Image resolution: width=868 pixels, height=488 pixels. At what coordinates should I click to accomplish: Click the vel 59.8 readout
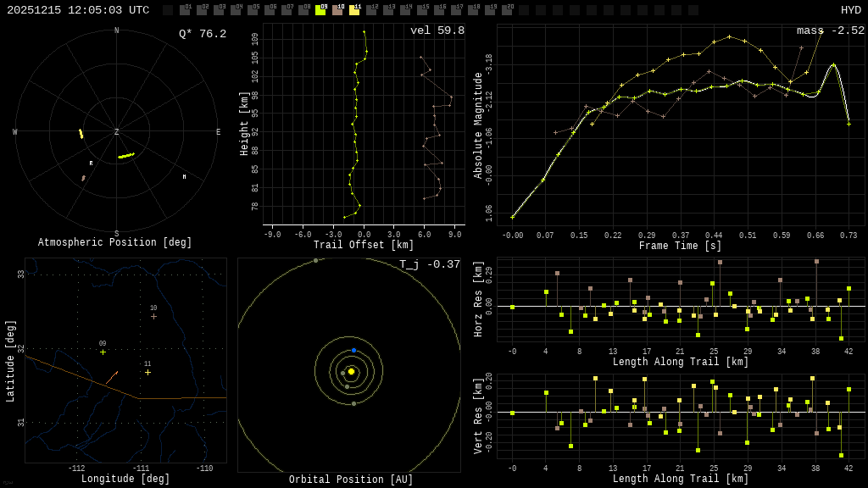[437, 30]
